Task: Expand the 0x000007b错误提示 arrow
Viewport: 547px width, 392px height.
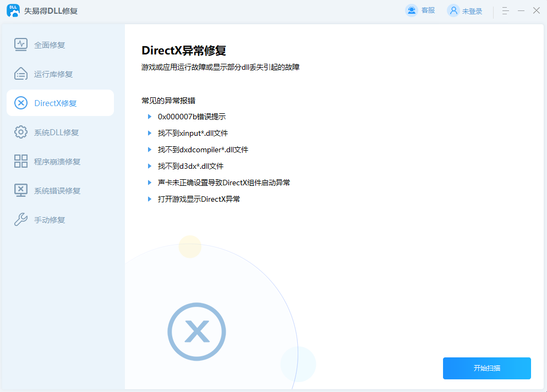Action: [x=149, y=117]
